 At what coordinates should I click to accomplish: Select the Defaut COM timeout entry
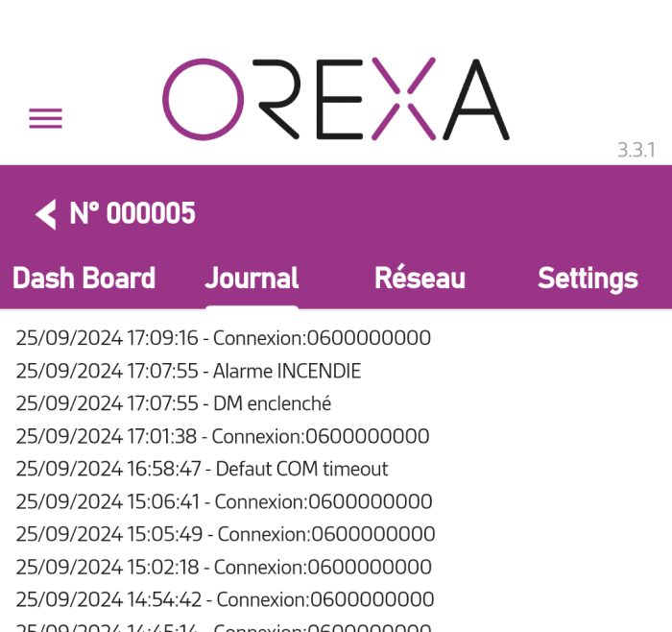[202, 469]
